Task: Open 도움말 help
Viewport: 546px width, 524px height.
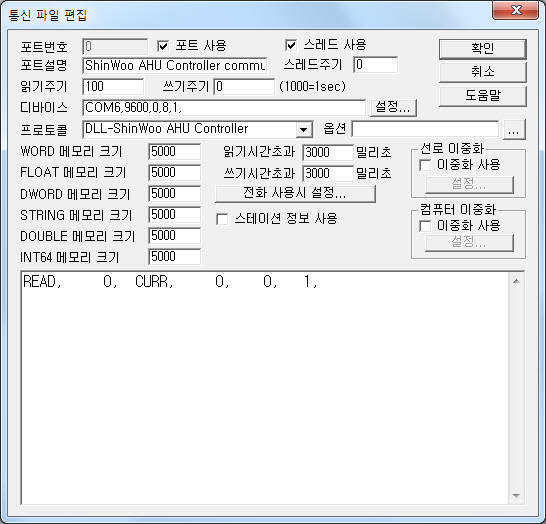Action: [x=482, y=95]
